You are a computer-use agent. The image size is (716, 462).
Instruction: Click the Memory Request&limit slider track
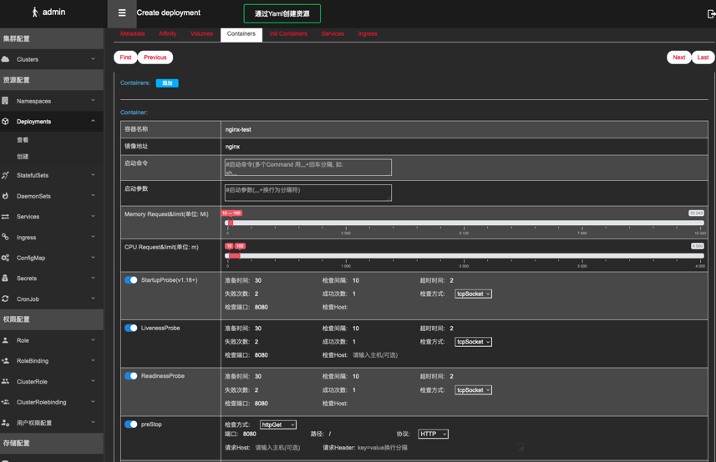pyautogui.click(x=464, y=223)
